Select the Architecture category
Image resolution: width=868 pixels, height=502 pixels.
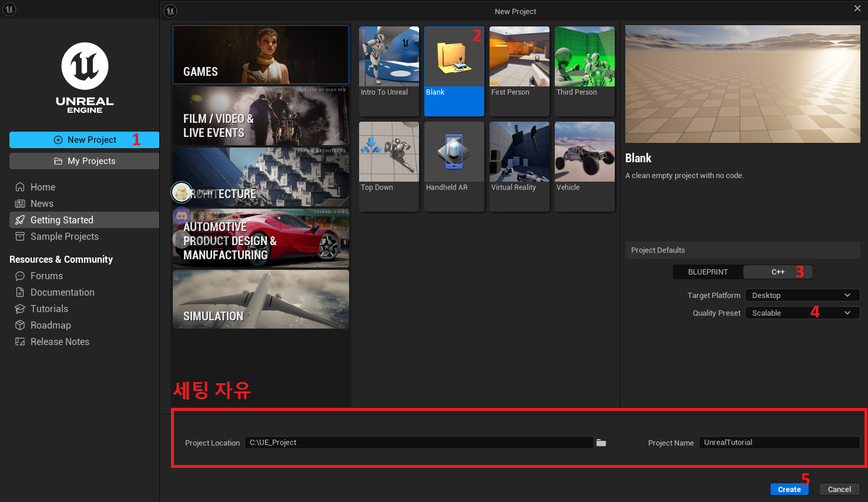pyautogui.click(x=261, y=177)
